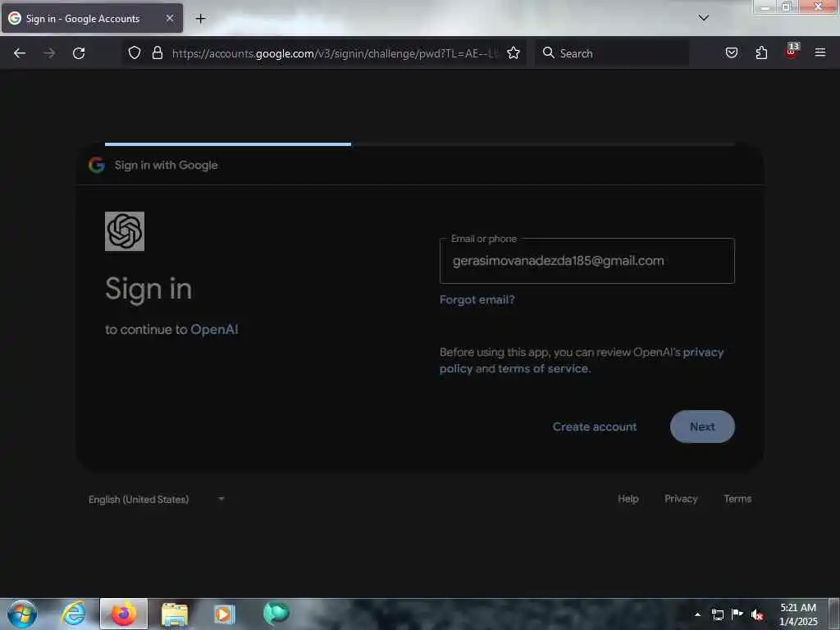The height and width of the screenshot is (630, 840).
Task: Open the muted volume tray icon
Action: (x=757, y=615)
